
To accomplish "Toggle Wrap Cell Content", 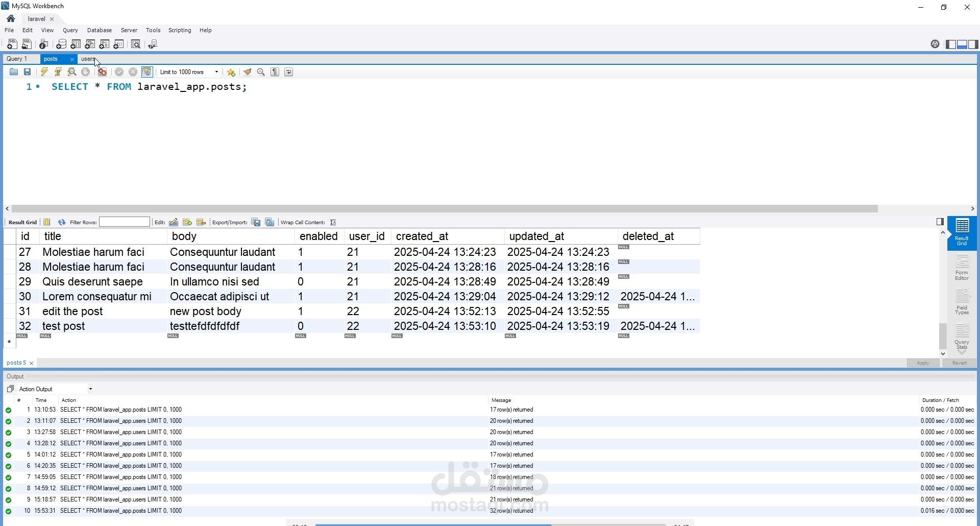I will pyautogui.click(x=333, y=222).
